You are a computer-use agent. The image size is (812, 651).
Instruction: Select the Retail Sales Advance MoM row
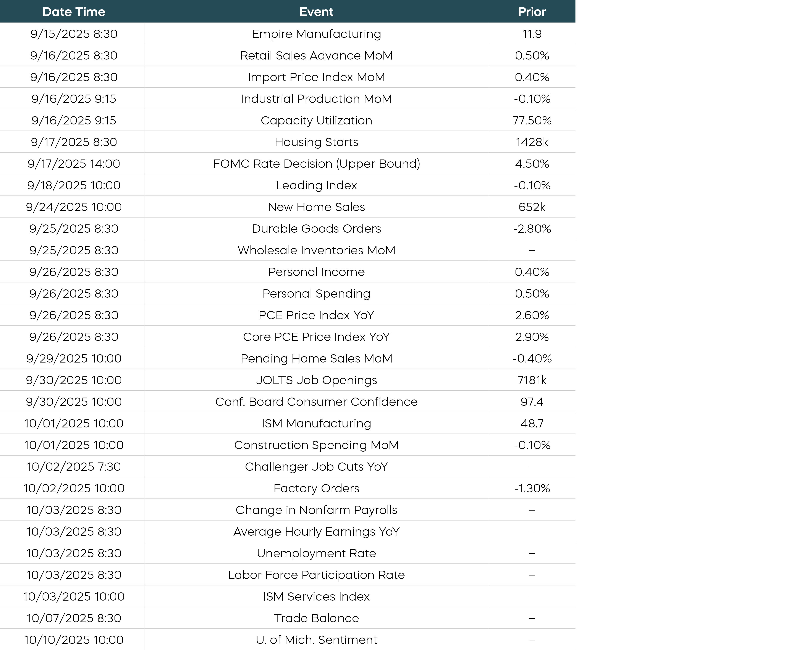click(x=316, y=55)
